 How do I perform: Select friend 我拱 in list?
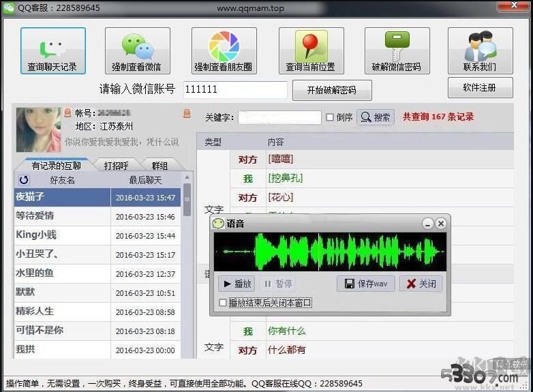tap(97, 350)
